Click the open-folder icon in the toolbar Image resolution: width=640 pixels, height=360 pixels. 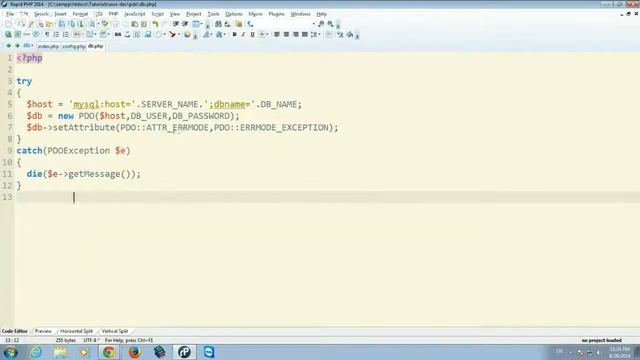tap(49, 24)
